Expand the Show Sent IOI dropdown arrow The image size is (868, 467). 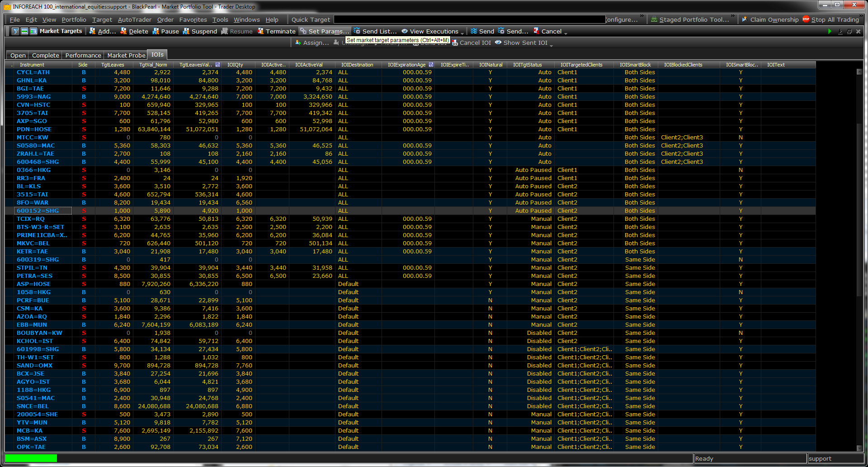pyautogui.click(x=551, y=43)
